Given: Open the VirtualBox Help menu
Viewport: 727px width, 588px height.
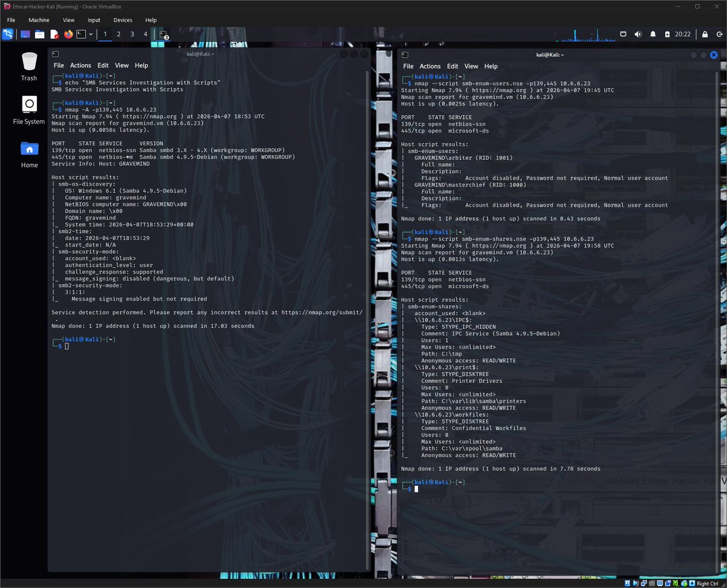Looking at the screenshot, I should coord(151,20).
